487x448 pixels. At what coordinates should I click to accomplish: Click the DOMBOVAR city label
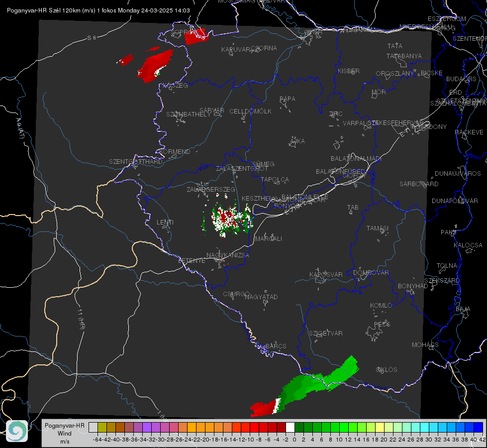point(371,273)
